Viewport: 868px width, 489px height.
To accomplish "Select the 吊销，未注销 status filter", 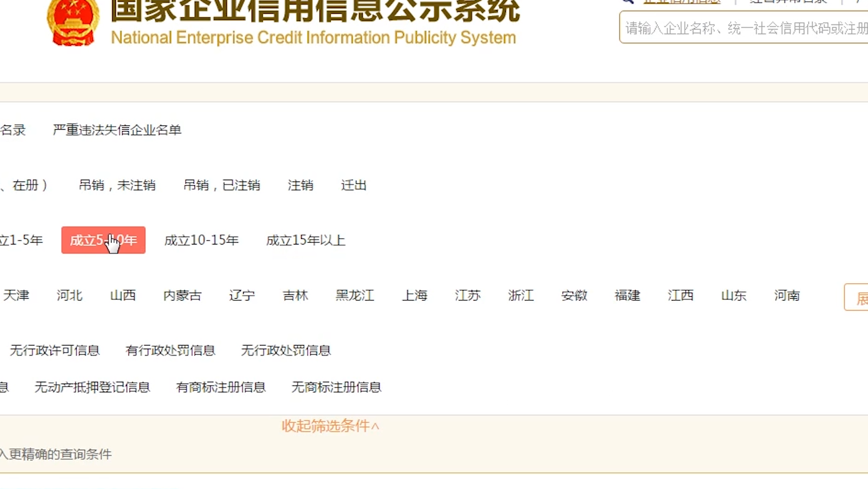I will coord(117,185).
